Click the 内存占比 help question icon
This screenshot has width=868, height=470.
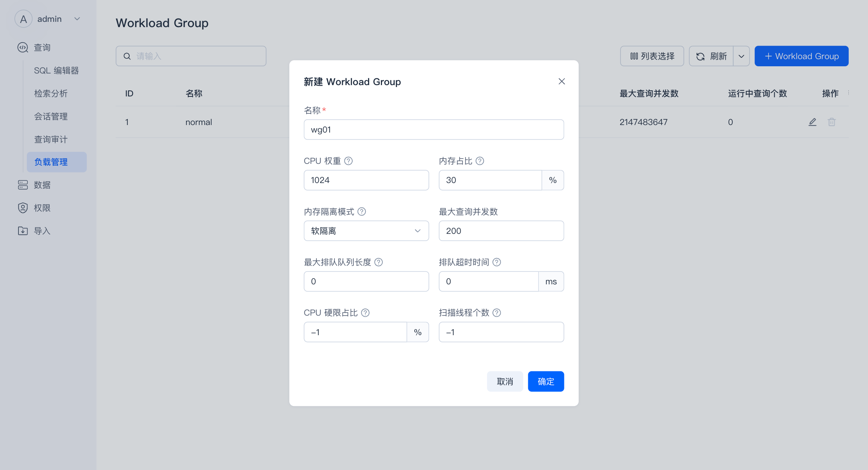pyautogui.click(x=480, y=161)
